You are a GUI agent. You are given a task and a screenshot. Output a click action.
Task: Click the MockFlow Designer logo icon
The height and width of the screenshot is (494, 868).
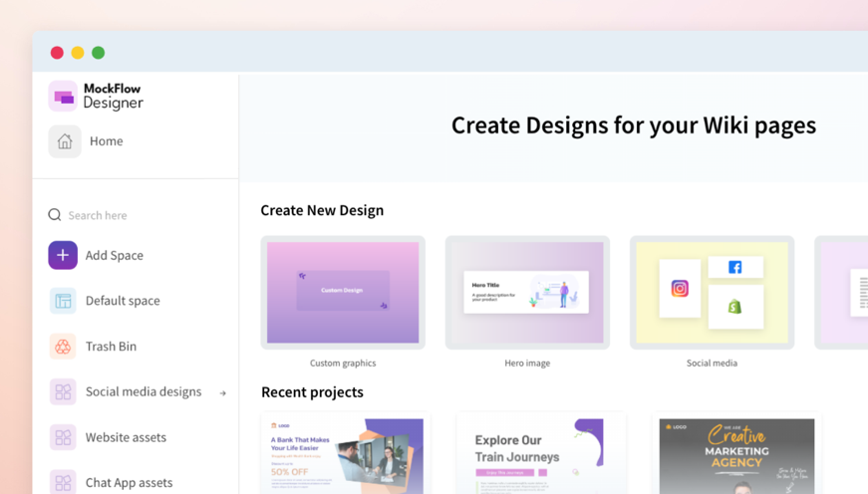click(63, 97)
